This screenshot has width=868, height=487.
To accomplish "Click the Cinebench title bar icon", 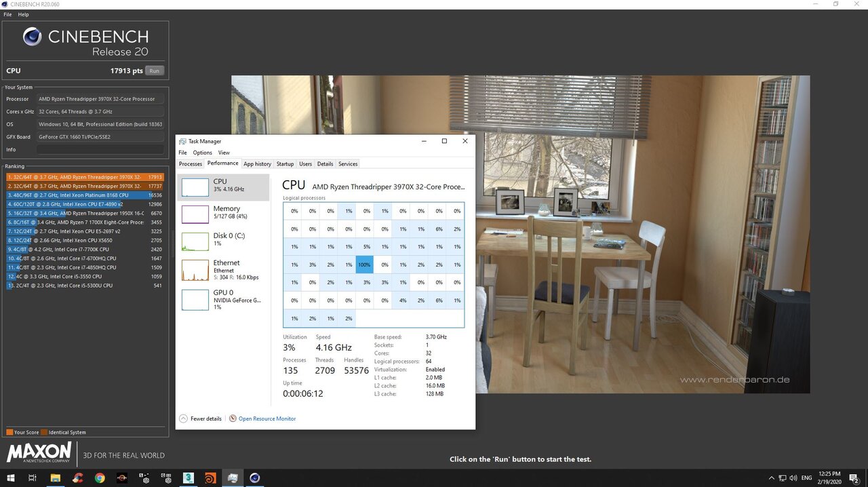I will [5, 4].
